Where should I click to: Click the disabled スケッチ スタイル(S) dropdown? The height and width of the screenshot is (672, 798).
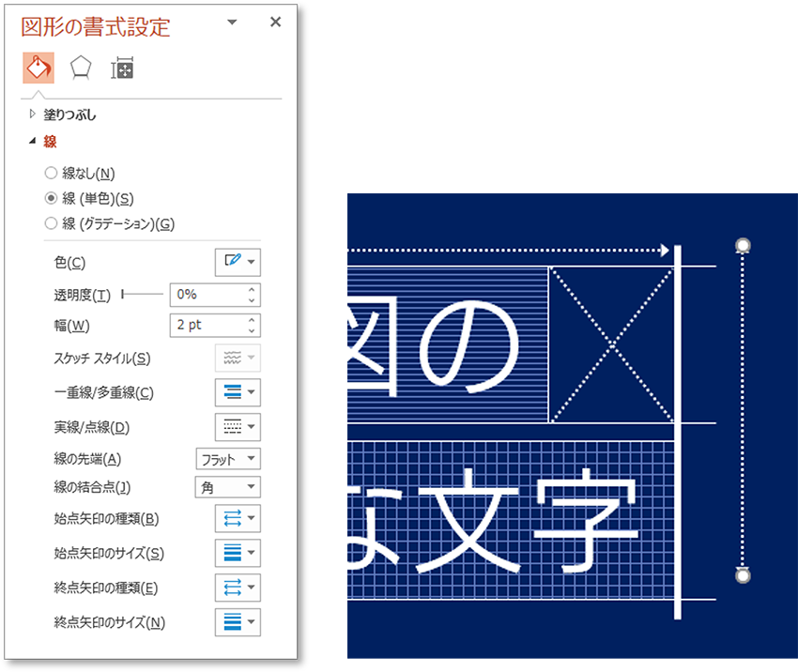click(x=238, y=358)
